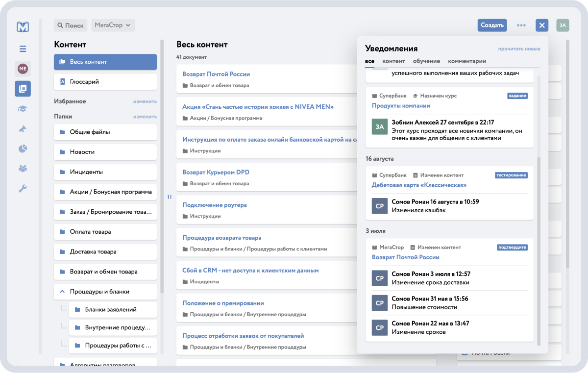This screenshot has width=588, height=373.
Task: Open the megaphone announcements sidebar icon
Action: (x=23, y=129)
